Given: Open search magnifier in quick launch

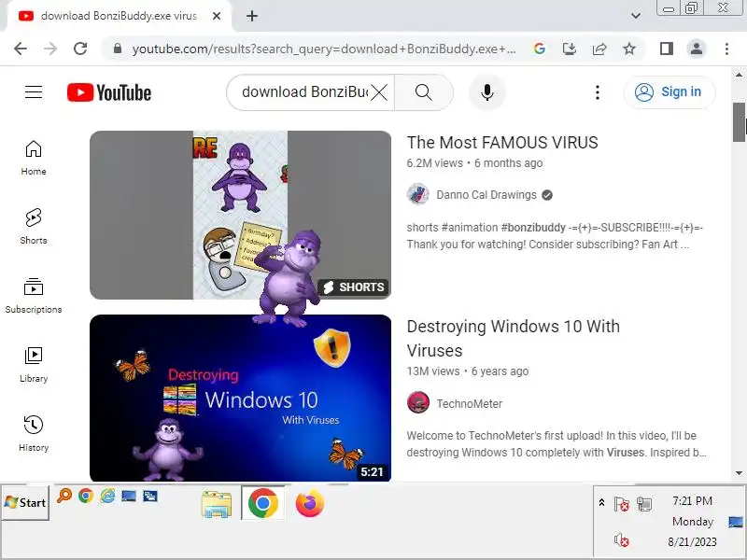Looking at the screenshot, I should pyautogui.click(x=64, y=496).
